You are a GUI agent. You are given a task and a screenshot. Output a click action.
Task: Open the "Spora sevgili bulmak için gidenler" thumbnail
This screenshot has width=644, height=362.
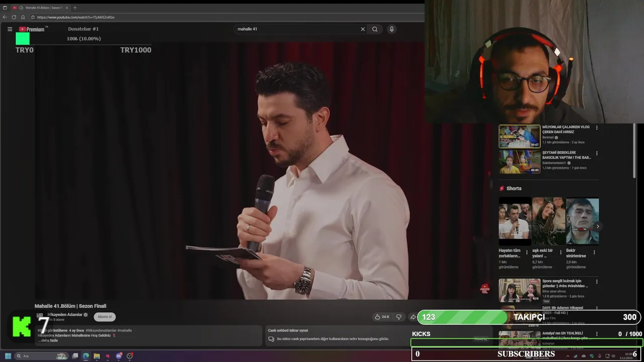point(520,290)
